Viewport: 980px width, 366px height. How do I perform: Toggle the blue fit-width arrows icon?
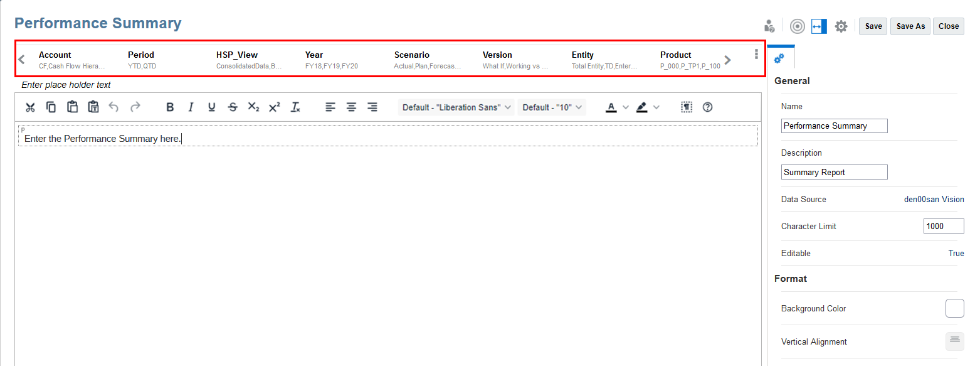(x=819, y=26)
